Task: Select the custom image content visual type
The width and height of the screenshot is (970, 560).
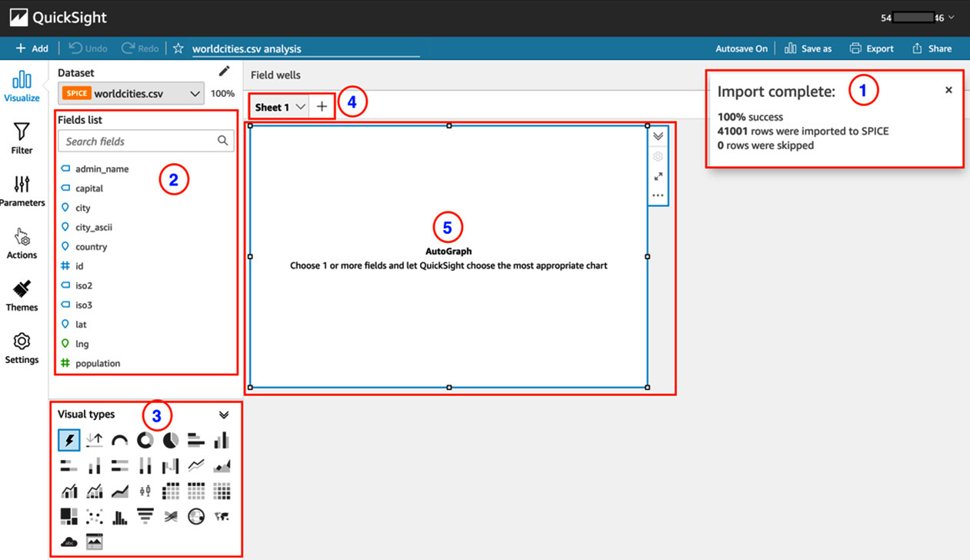Action: pos(95,542)
